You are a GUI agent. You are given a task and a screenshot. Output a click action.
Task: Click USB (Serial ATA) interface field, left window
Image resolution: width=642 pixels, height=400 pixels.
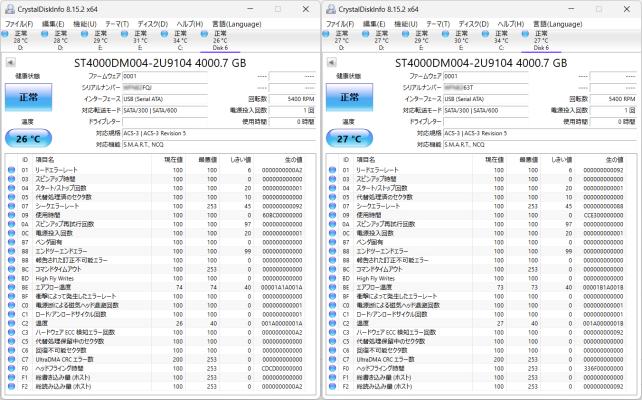(x=165, y=99)
